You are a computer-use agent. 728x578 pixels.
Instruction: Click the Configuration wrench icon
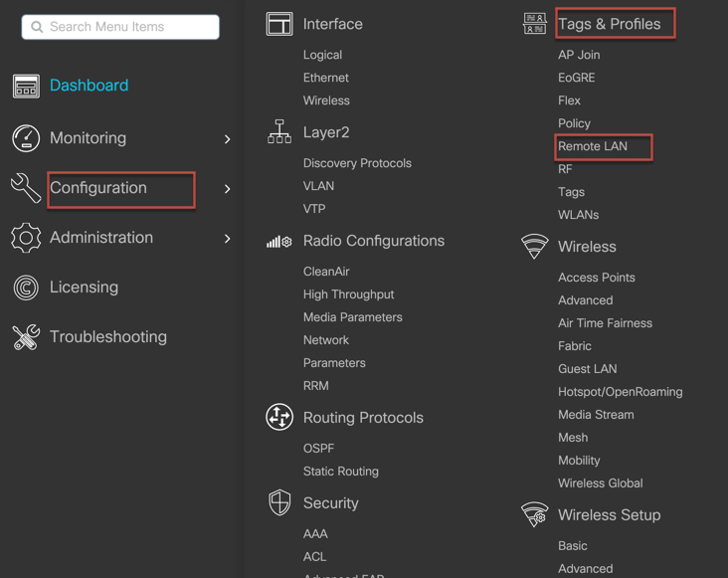point(26,188)
